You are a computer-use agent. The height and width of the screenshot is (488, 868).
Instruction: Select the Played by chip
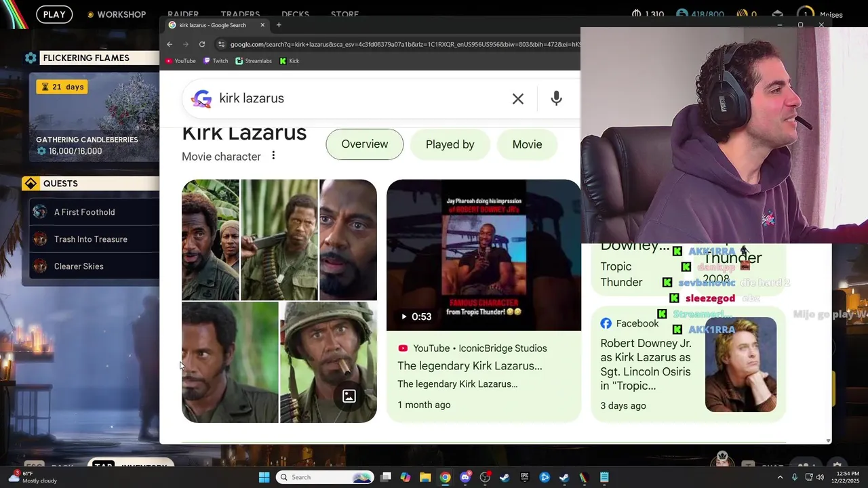tap(450, 144)
